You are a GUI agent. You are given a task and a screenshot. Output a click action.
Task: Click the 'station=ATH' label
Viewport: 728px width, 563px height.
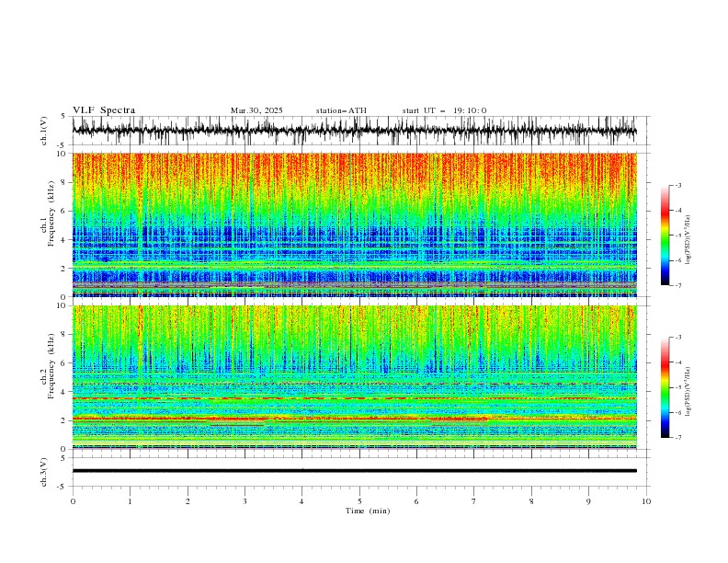pos(341,110)
